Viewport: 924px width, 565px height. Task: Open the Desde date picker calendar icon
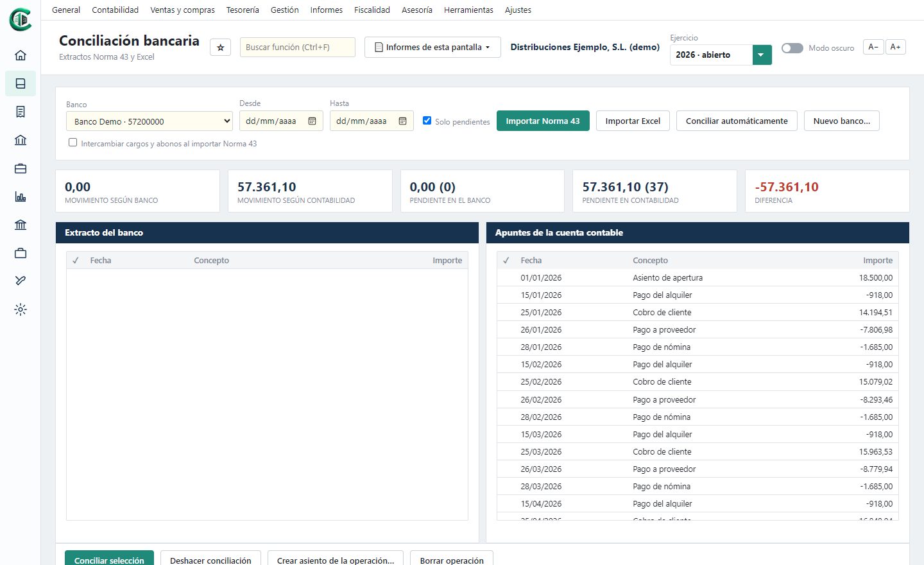point(312,121)
